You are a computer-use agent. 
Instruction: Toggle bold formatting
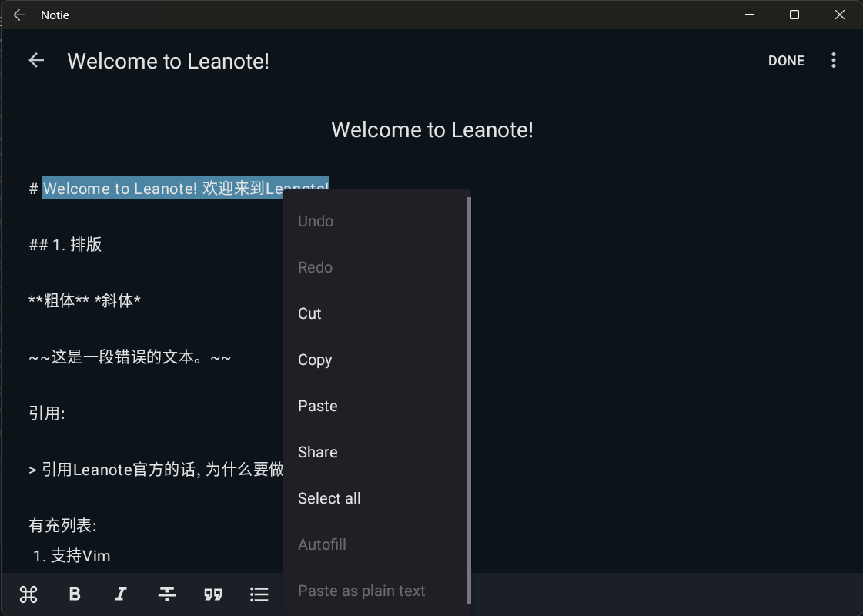click(75, 594)
